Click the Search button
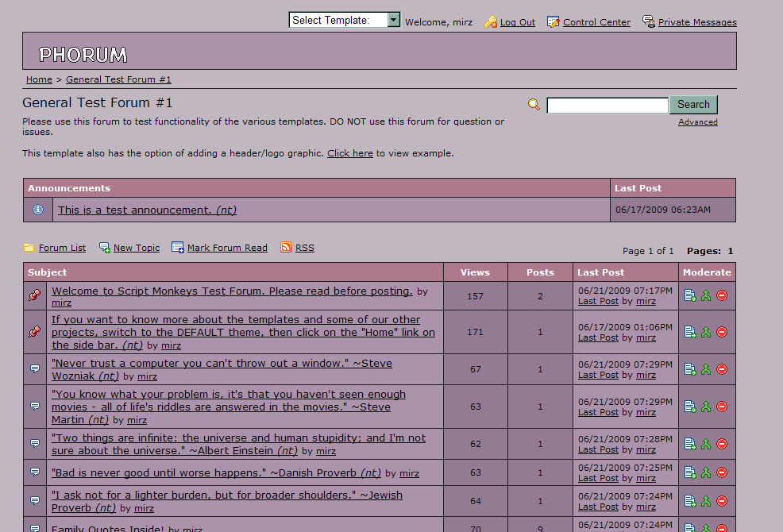783x532 pixels. (x=693, y=104)
